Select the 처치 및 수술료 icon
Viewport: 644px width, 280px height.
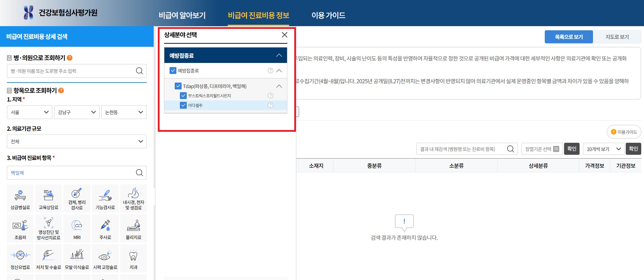pos(49,258)
